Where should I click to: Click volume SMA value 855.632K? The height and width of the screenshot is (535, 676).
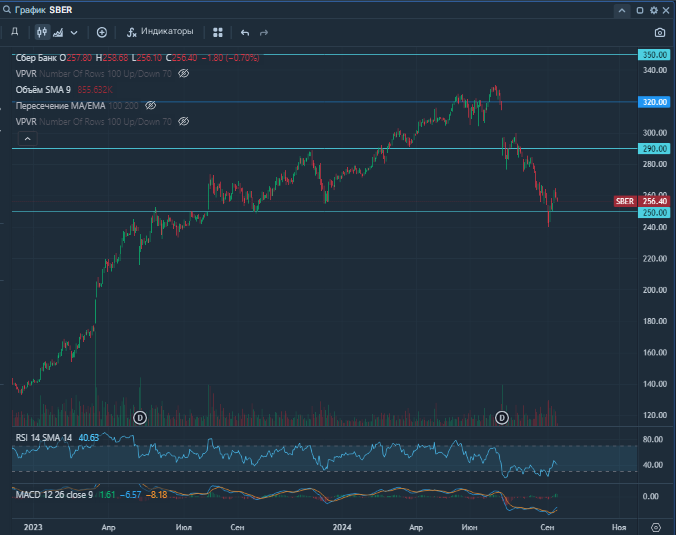coord(95,90)
